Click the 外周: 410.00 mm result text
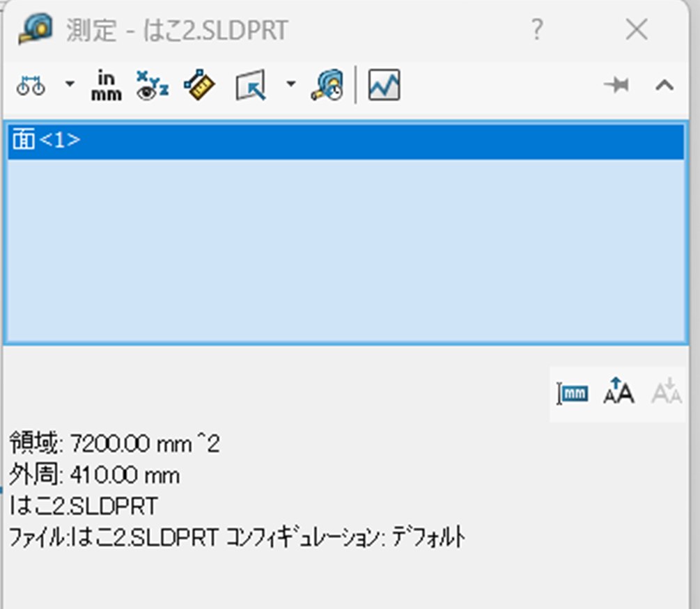The image size is (700, 609). pos(95,475)
